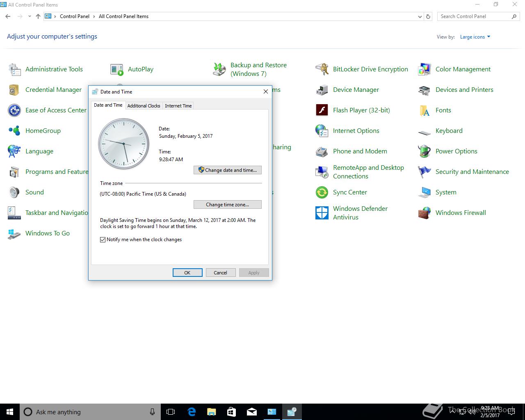The width and height of the screenshot is (525, 420).
Task: Open RemoteApp and Desktop Connections icon
Action: [x=322, y=172]
